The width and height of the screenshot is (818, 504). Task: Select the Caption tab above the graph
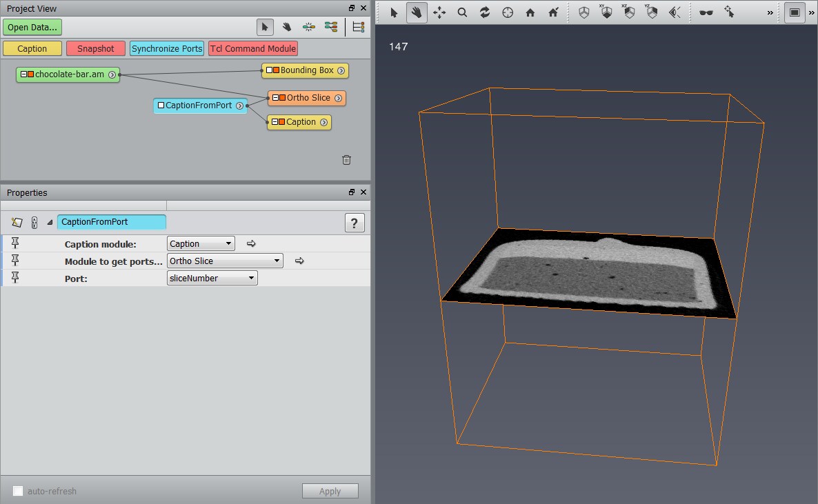(x=32, y=48)
